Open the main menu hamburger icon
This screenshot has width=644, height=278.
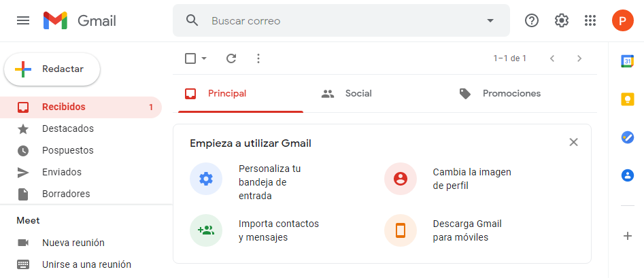(x=23, y=20)
